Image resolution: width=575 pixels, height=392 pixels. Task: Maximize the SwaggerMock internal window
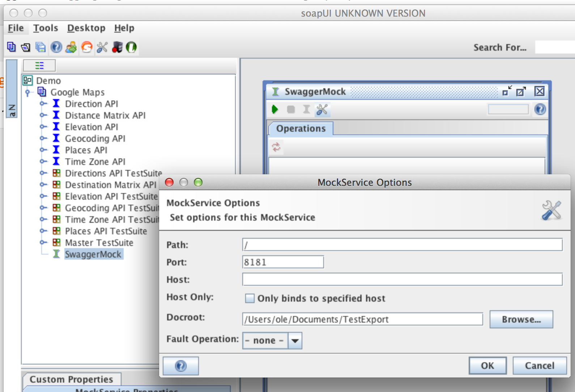[521, 91]
